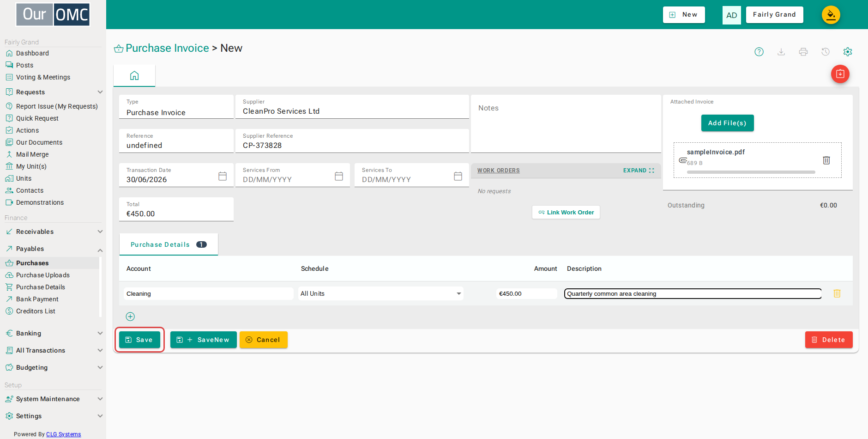Delete the sampleInvoice.pdf attachment
The image size is (868, 439).
tap(826, 160)
